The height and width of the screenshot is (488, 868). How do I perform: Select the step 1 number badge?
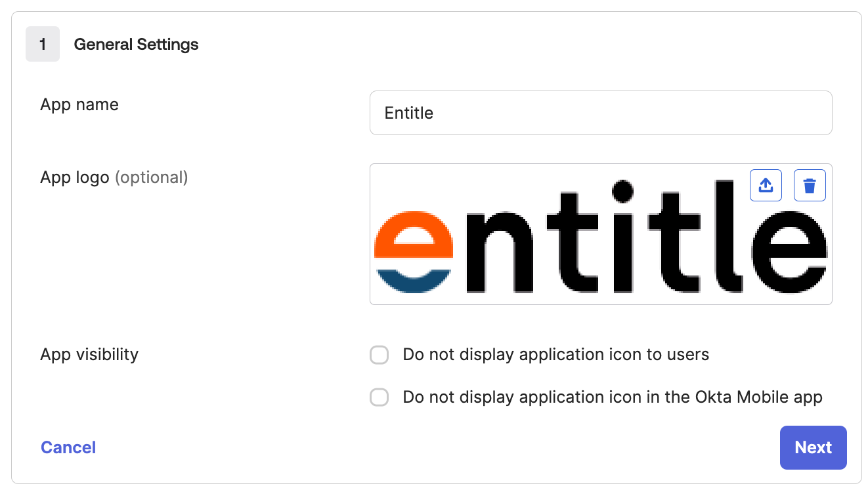43,45
